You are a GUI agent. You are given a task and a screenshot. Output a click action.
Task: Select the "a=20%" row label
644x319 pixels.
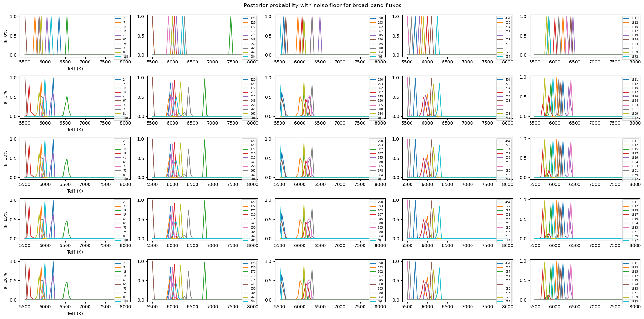(x=6, y=281)
